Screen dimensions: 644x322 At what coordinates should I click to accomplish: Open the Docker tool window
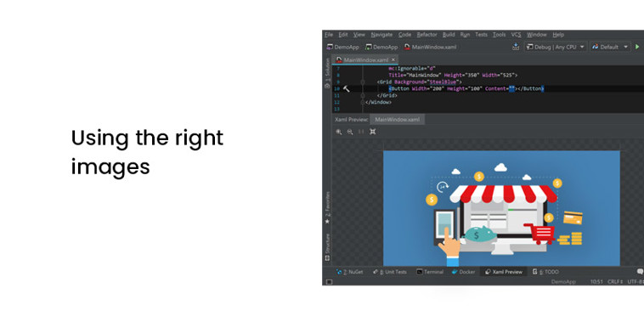(463, 272)
